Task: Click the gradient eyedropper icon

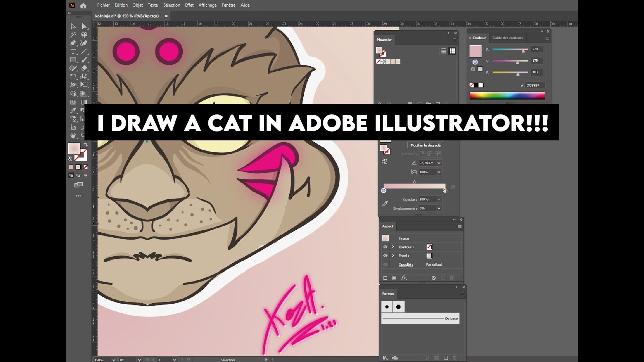Action: coord(385,204)
